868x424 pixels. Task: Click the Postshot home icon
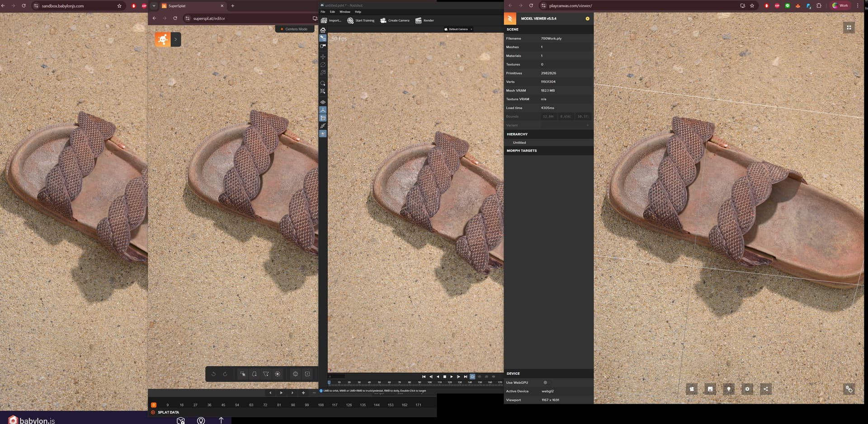click(323, 30)
